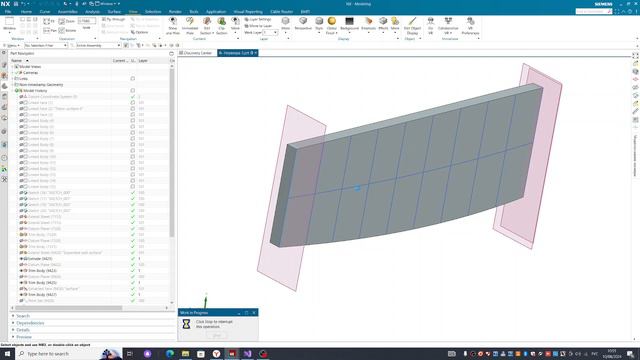Expand the Dependencies section

point(13,323)
